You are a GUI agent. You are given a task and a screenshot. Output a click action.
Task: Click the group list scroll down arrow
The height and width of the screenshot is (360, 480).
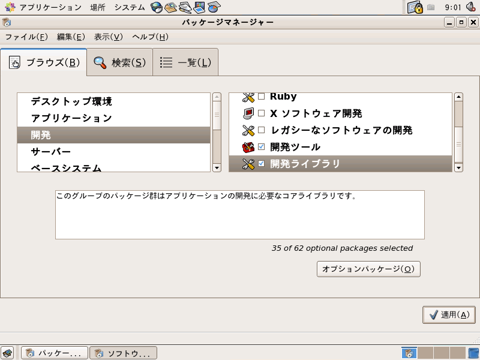click(459, 168)
